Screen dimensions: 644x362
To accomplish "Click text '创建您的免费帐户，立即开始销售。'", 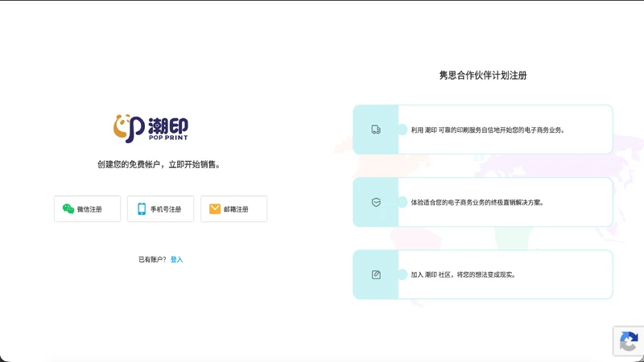I will point(160,165).
